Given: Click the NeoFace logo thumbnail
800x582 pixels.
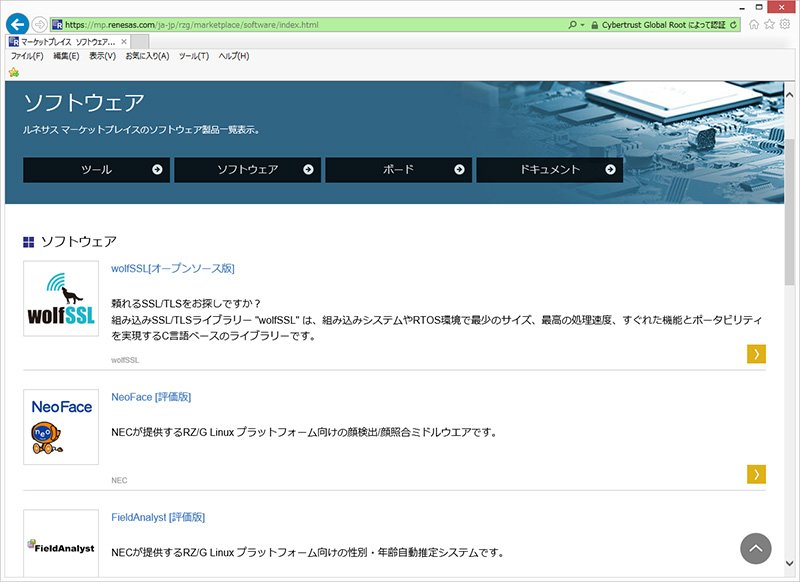Looking at the screenshot, I should (61, 427).
